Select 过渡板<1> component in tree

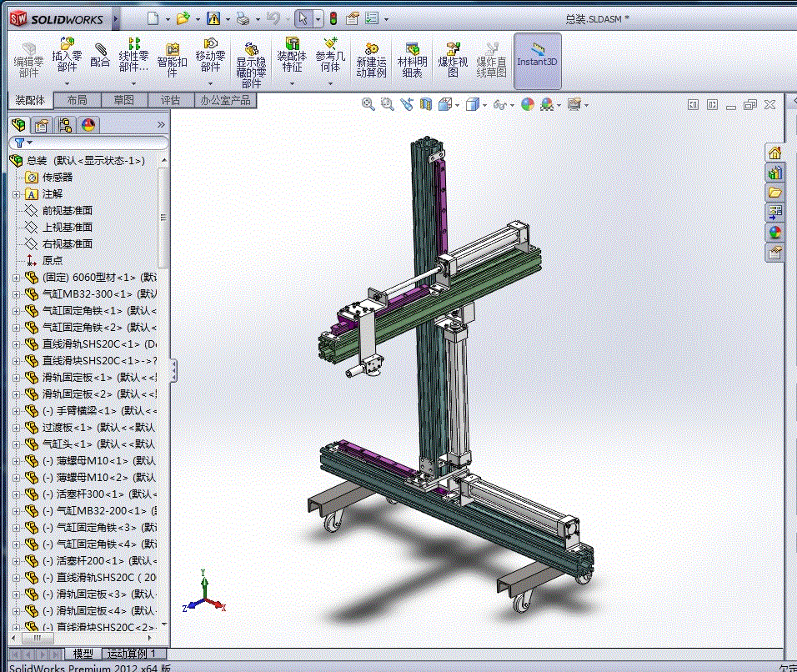pos(98,428)
